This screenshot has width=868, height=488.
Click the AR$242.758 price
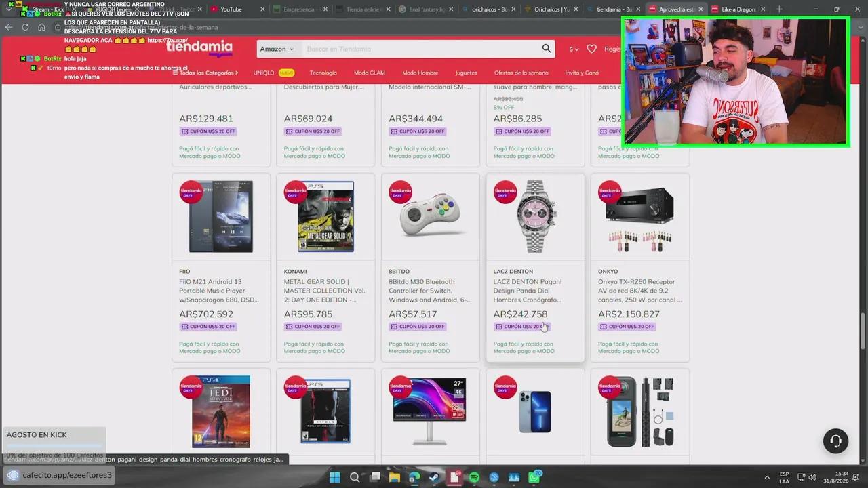point(520,314)
